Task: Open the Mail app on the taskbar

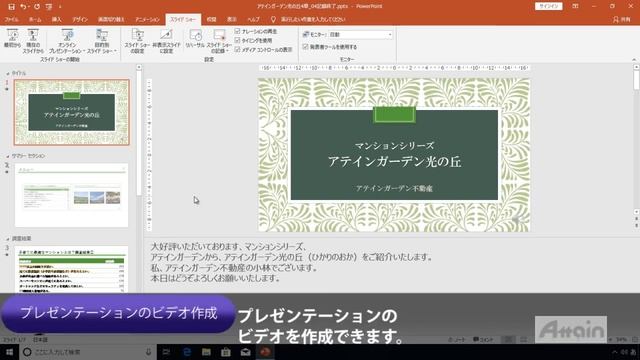Action: [245, 352]
